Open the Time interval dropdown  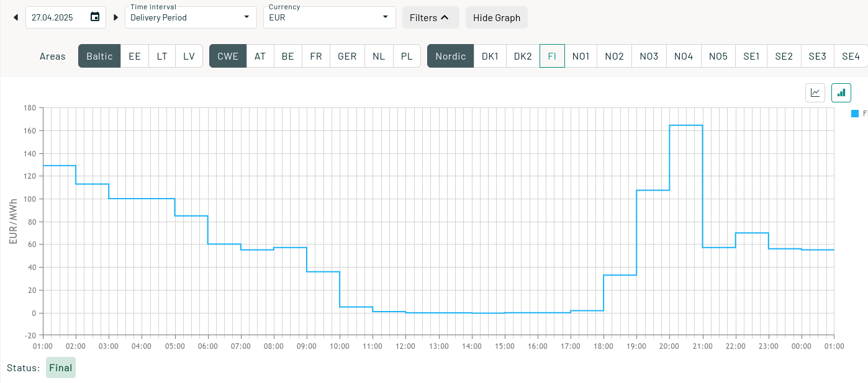[191, 17]
